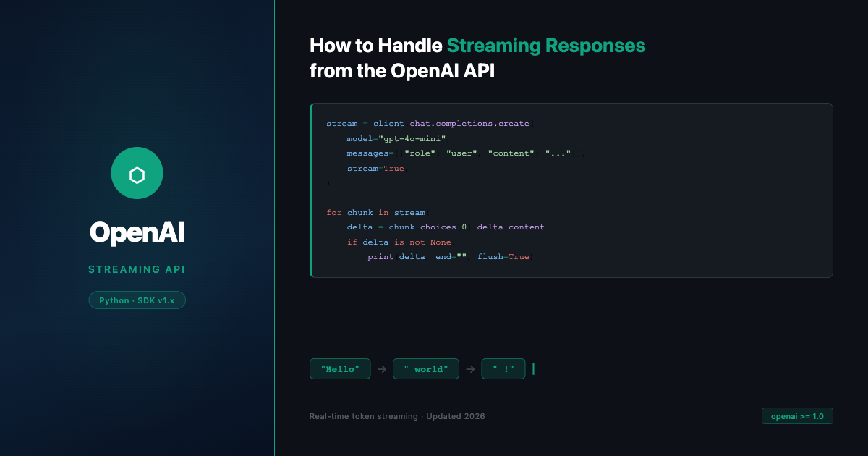Click the for chunk in stream line
868x456 pixels.
pos(378,213)
